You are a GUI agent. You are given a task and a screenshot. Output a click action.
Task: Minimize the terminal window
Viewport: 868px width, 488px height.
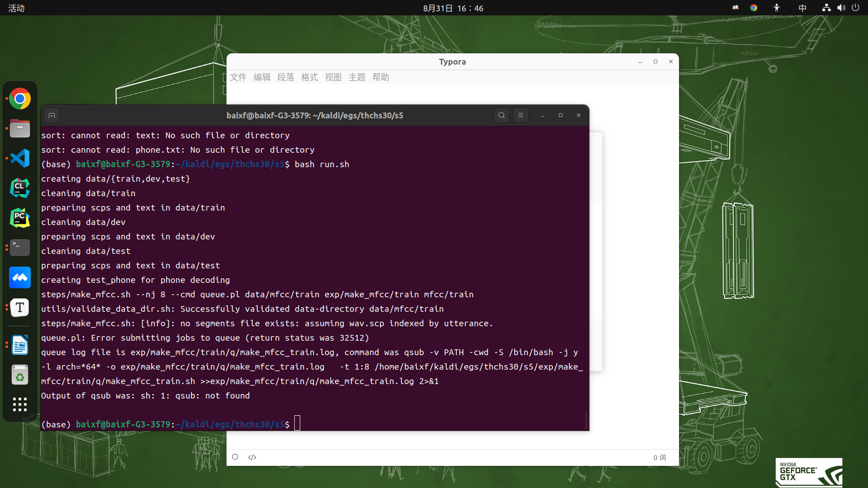(x=542, y=116)
